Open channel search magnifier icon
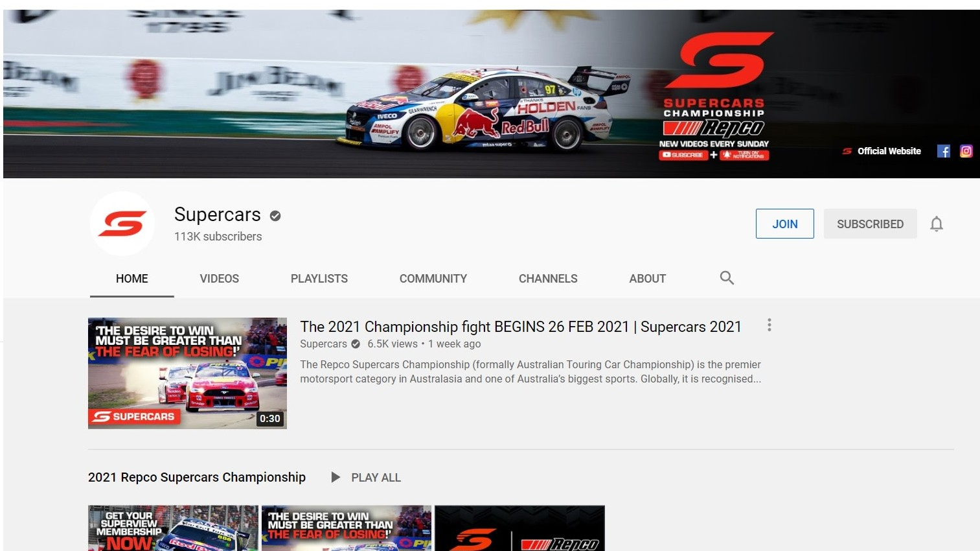Image resolution: width=980 pixels, height=551 pixels. tap(727, 278)
